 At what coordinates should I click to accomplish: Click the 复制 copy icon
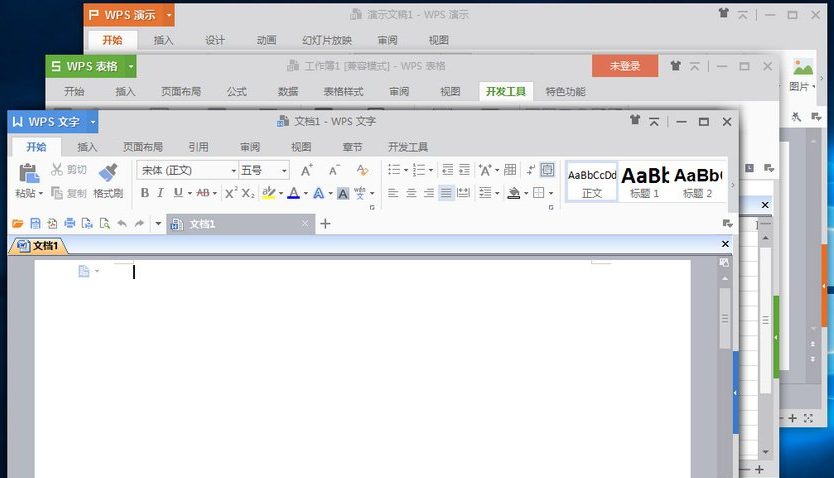[56, 192]
